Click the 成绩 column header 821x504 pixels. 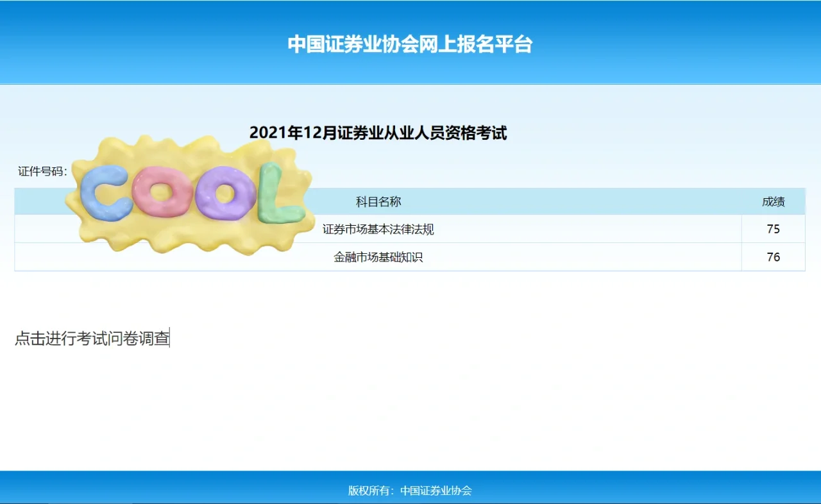tap(773, 202)
